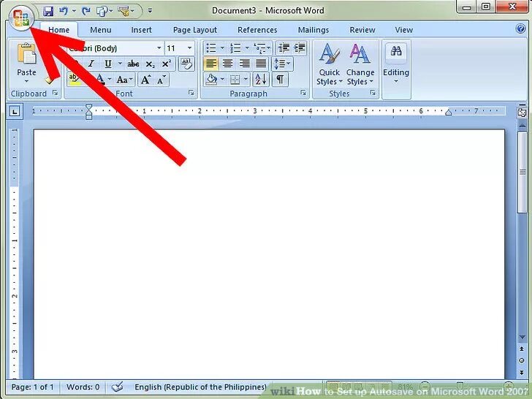Image resolution: width=532 pixels, height=399 pixels.
Task: Click the Paste clipboard icon
Action: (26, 53)
